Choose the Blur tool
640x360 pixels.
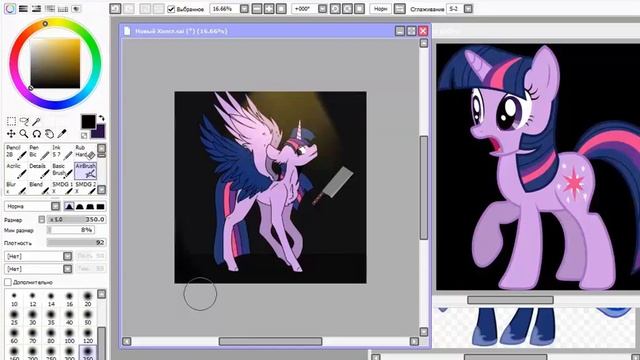click(16, 187)
